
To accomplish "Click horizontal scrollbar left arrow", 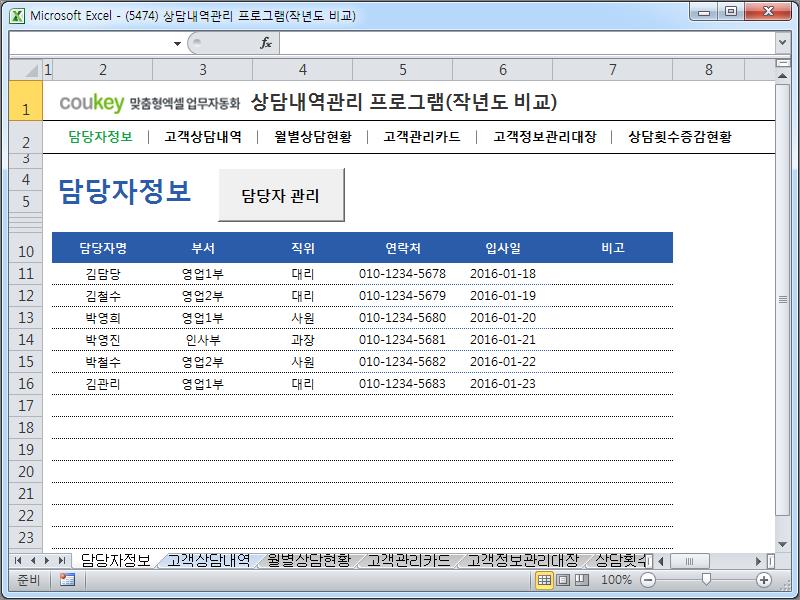I will (661, 561).
